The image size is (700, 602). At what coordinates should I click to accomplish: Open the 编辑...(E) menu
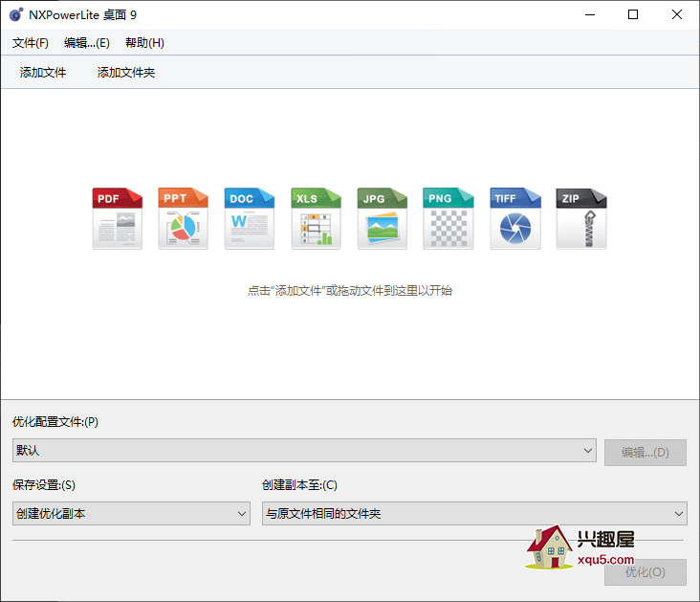(87, 43)
